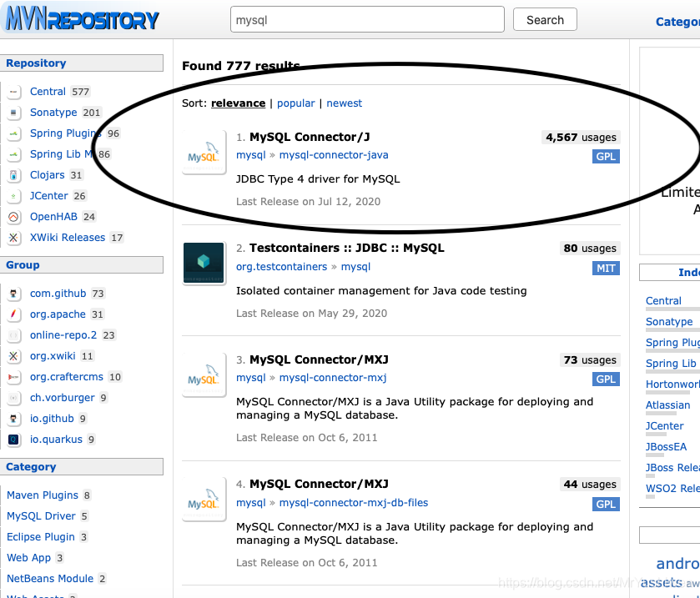
Task: Open the mysql-connector-java artifact link
Action: click(334, 155)
